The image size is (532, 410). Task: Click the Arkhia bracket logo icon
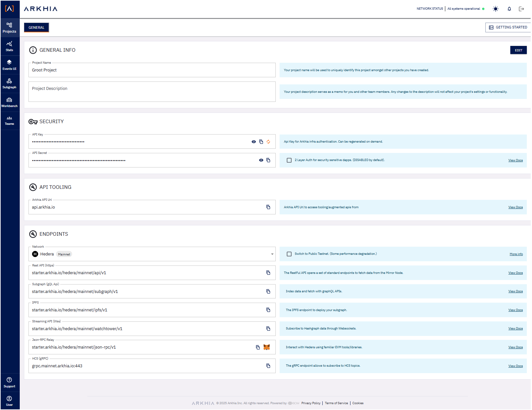click(9, 9)
